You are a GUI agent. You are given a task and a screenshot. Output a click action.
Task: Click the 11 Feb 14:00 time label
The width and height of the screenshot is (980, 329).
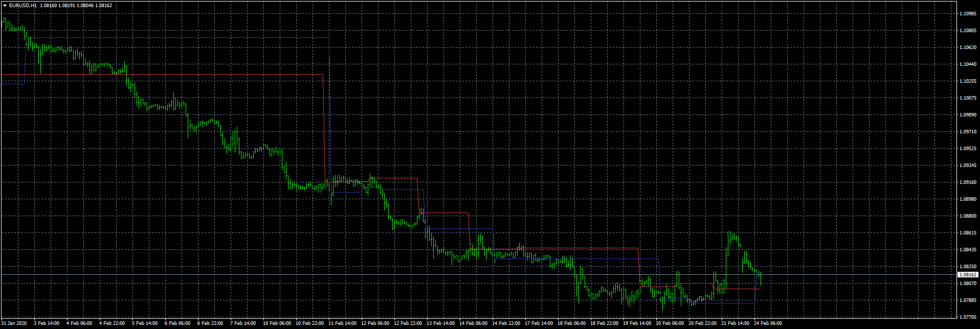[x=343, y=323]
